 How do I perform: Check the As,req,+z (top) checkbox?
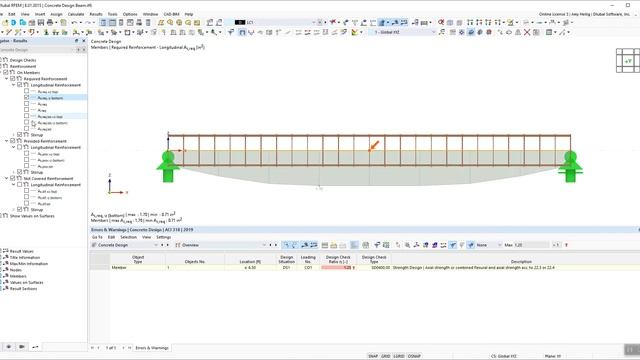tap(27, 91)
